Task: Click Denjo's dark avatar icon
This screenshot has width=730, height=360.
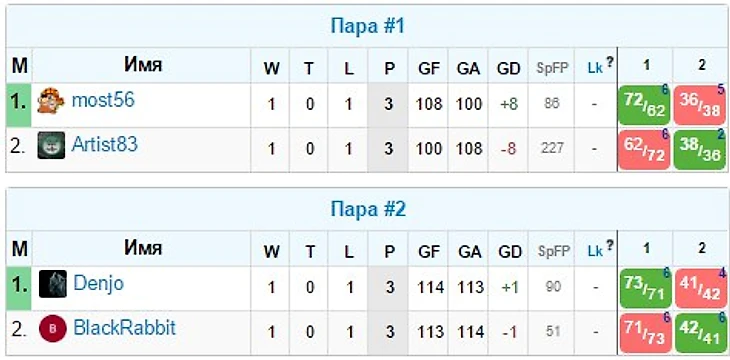Action: (53, 284)
